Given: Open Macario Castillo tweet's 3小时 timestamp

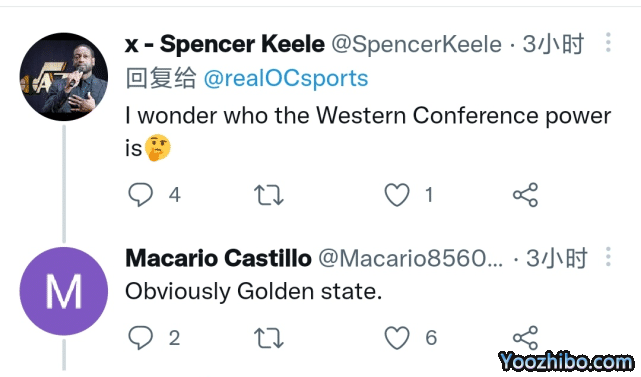Looking at the screenshot, I should [557, 258].
